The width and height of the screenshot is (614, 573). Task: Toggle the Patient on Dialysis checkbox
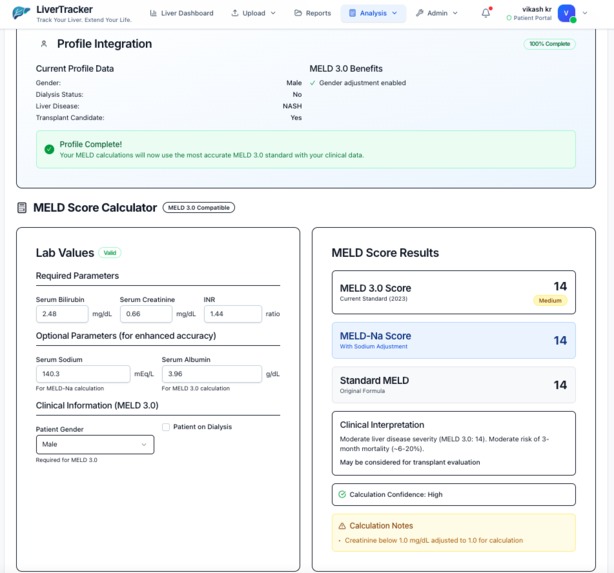pos(166,427)
